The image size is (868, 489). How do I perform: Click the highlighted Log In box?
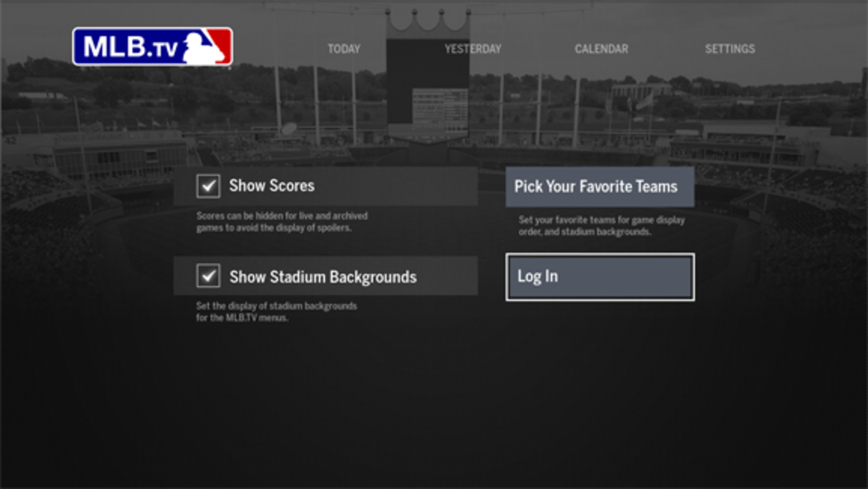point(599,276)
